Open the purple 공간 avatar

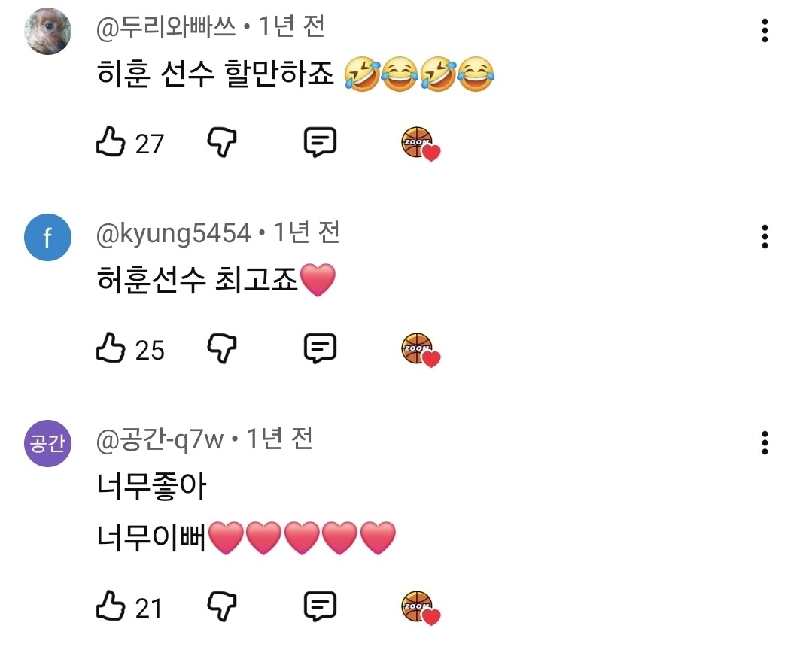click(47, 443)
